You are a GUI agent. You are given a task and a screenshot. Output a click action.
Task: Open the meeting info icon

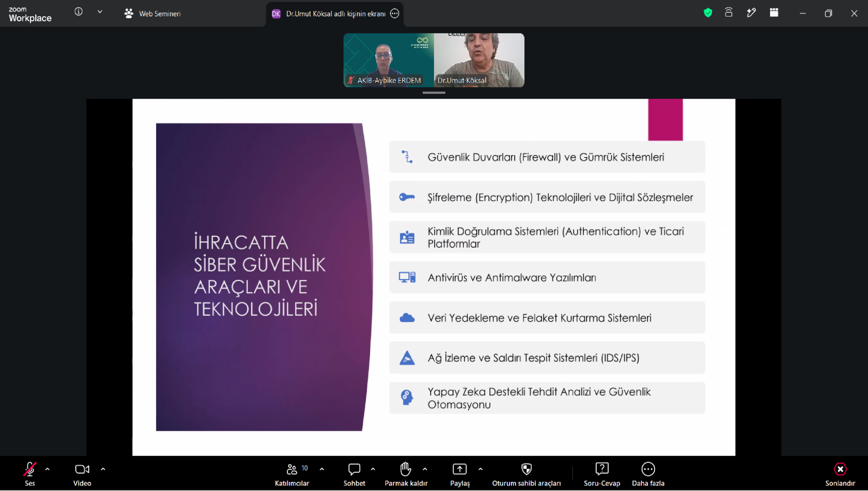pos(78,12)
